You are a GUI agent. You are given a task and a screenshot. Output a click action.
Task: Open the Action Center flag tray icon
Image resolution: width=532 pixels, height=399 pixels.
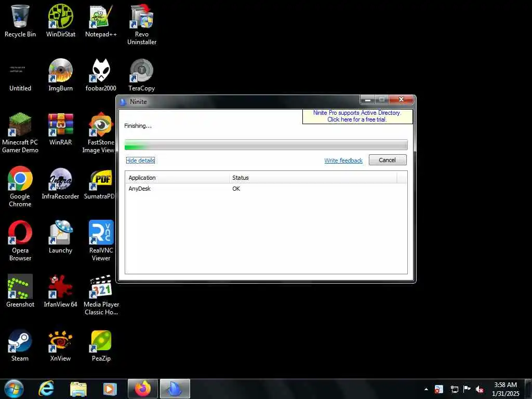pos(467,389)
